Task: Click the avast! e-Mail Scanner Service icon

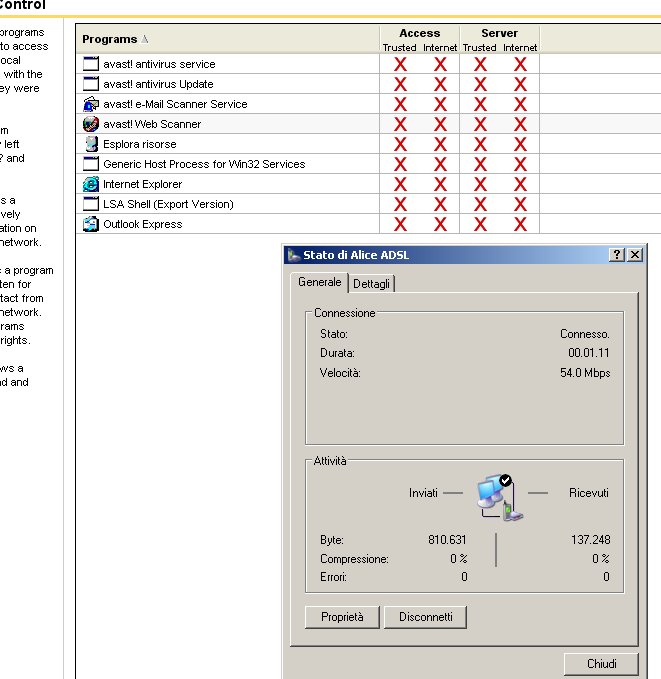Action: [91, 104]
